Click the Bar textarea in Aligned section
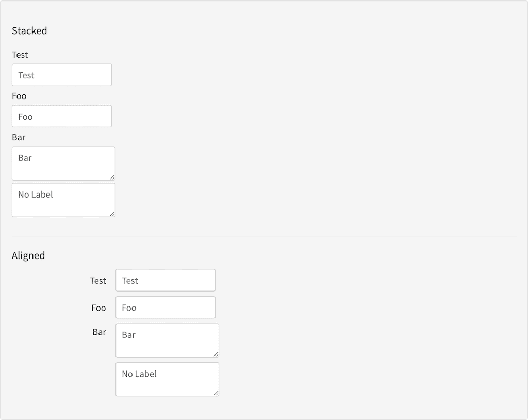Viewport: 528px width, 420px height. pos(167,340)
